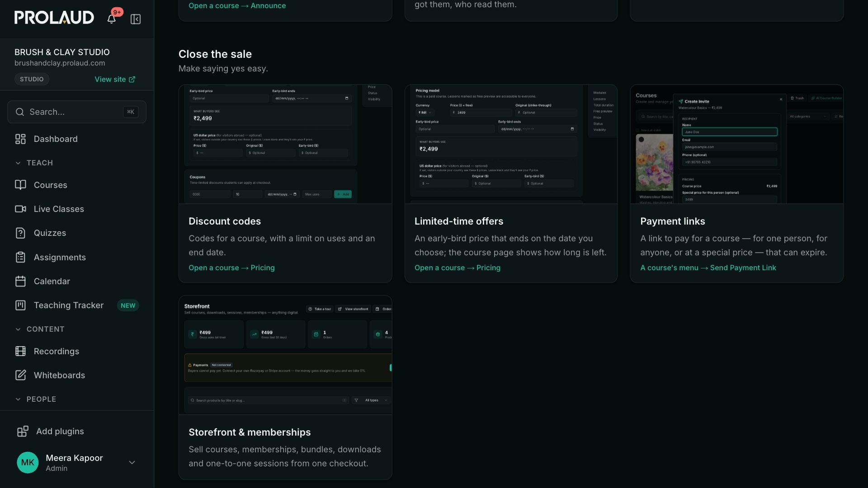Open Limited-time offers preview thumbnail

tap(511, 144)
